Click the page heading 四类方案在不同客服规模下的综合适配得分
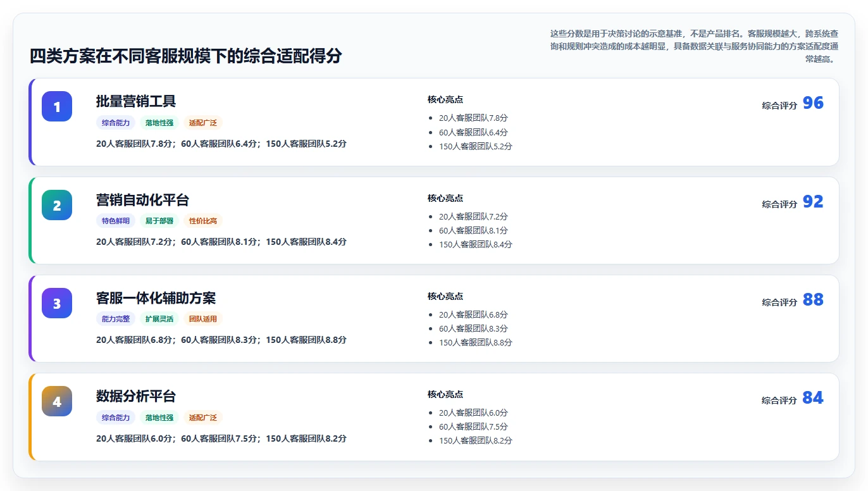Viewport: 868px width, 491px height. coord(186,56)
